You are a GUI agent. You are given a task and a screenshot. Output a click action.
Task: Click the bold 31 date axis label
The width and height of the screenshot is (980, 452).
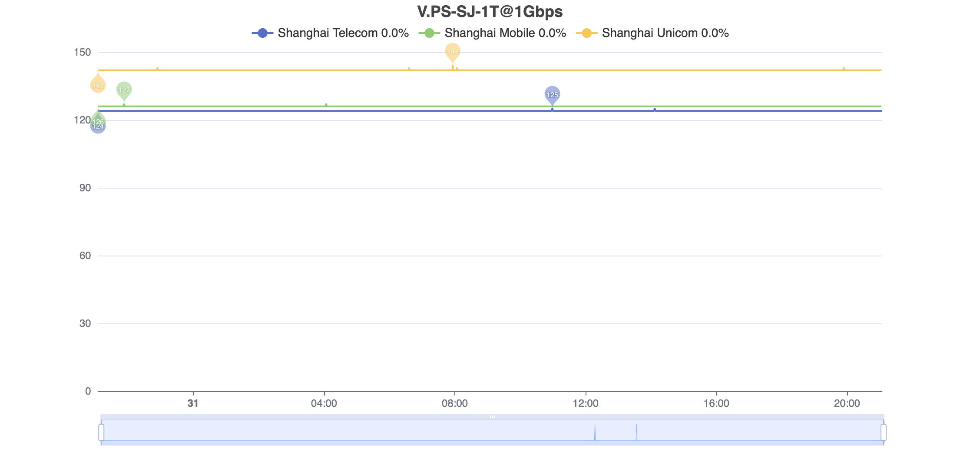click(193, 403)
